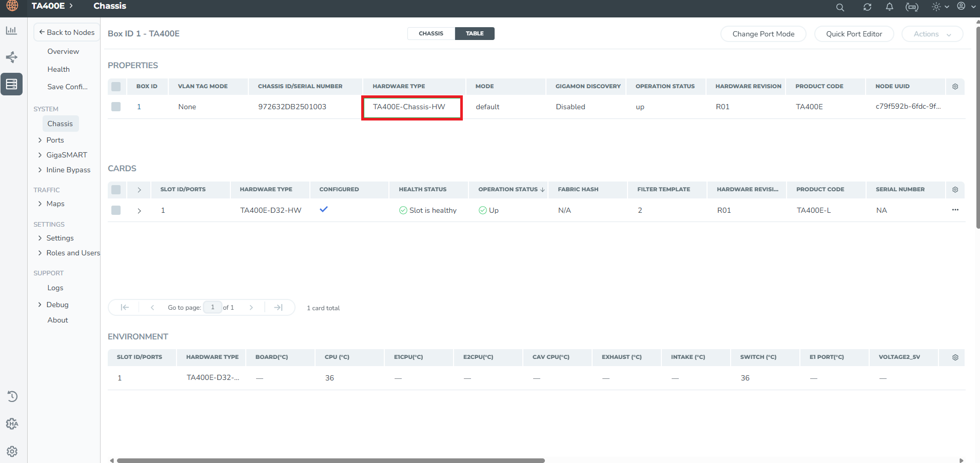Open the About menu item
980x463 pixels.
(57, 320)
